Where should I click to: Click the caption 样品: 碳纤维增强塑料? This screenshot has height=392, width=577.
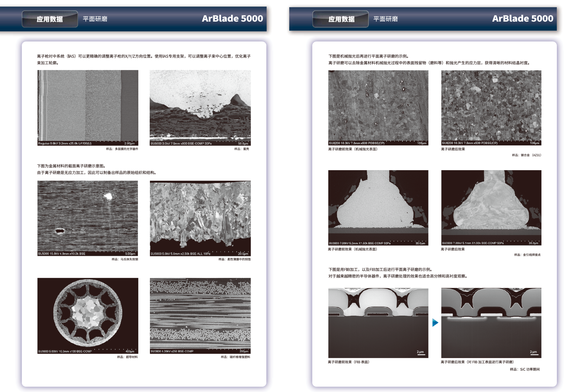coord(236,357)
